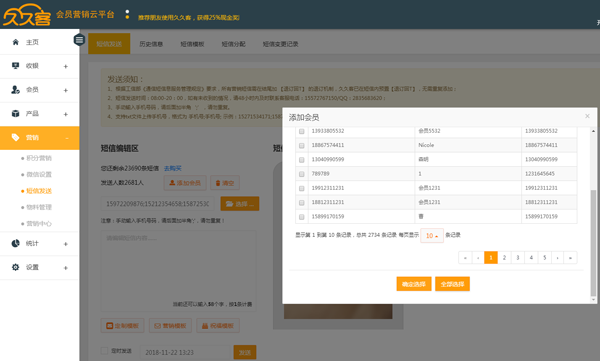
Task: Click the dialog scrollbar down arrow
Action: point(593,300)
